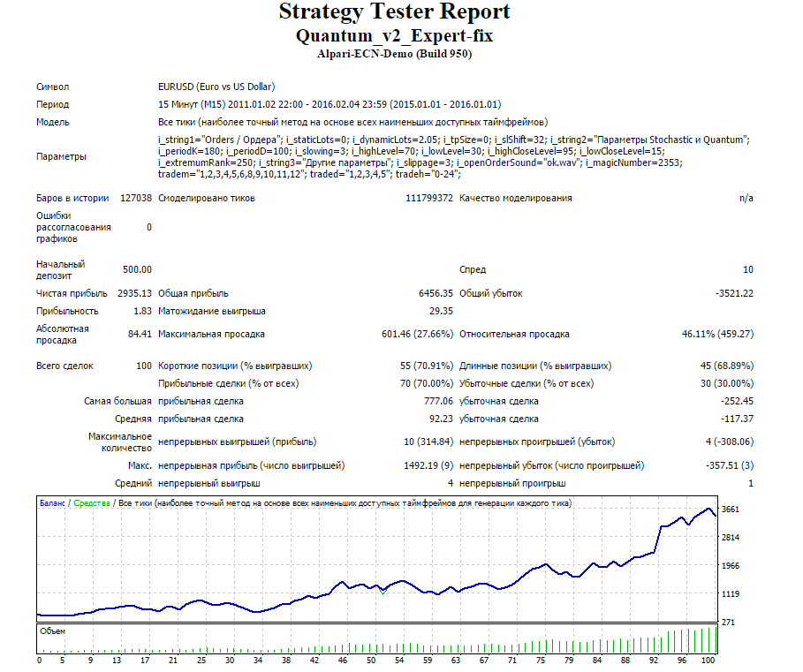The height and width of the screenshot is (672, 803).
Task: Click the 'Прибыльность' label
Action: click(67, 311)
